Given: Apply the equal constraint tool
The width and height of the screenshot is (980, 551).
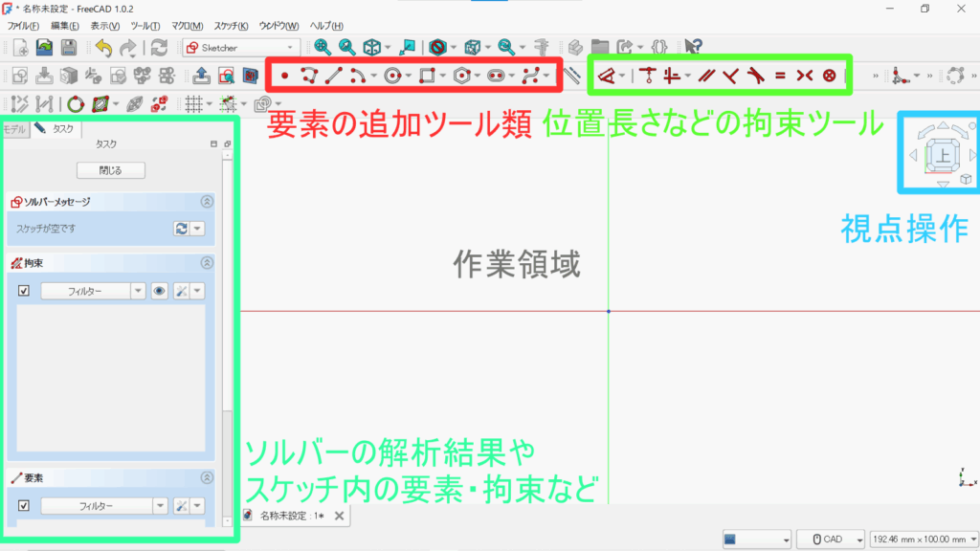Looking at the screenshot, I should click(780, 76).
